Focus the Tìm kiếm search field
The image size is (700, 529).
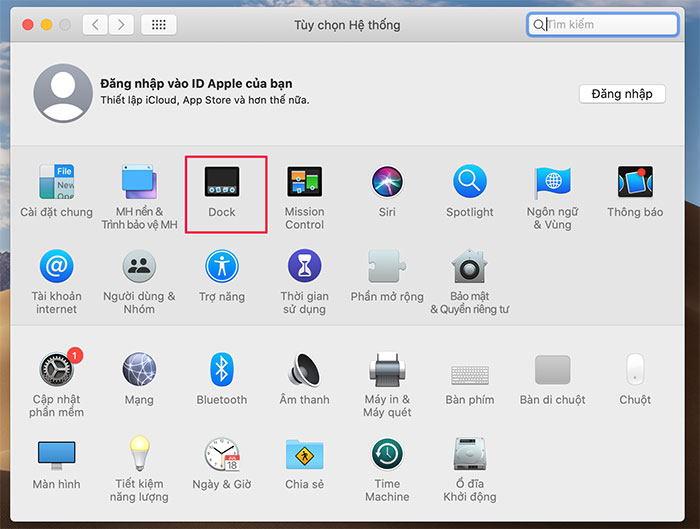point(603,25)
